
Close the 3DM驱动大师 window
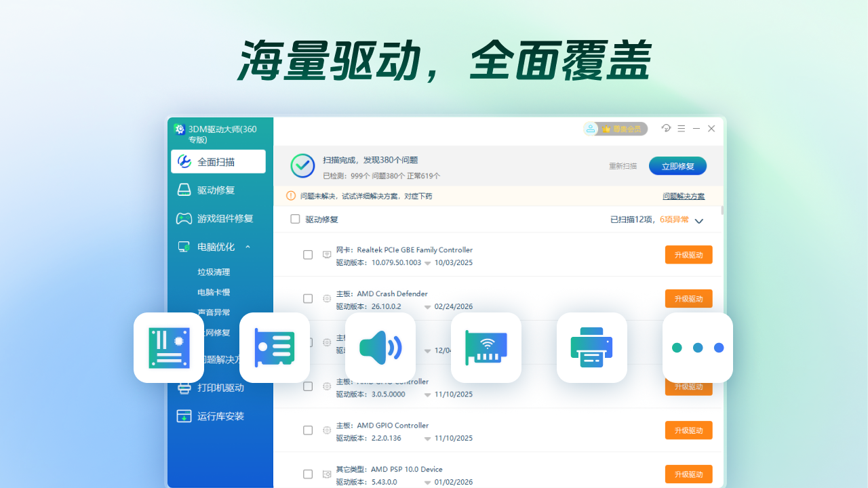pos(711,128)
